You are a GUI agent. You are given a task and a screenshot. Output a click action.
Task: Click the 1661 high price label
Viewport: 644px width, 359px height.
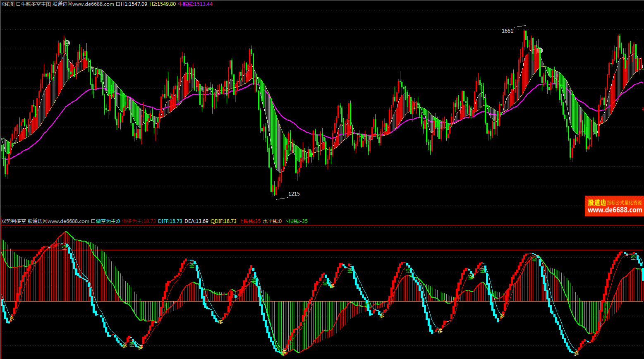click(507, 31)
